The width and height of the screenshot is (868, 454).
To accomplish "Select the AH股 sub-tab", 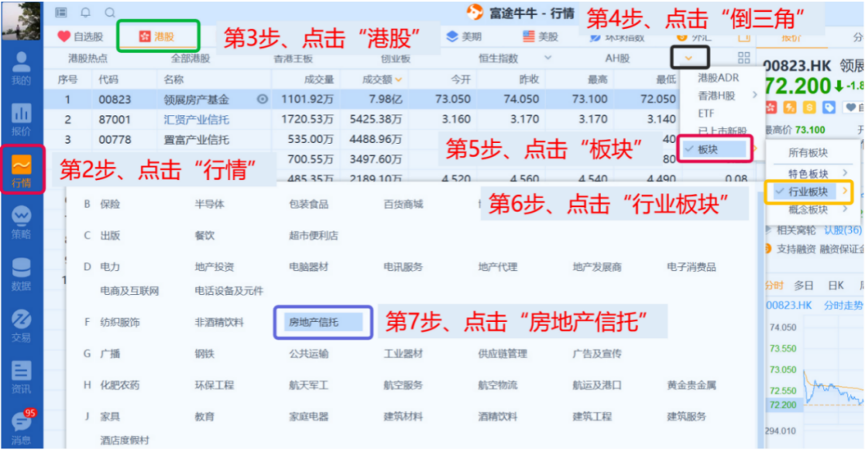I will [x=617, y=58].
